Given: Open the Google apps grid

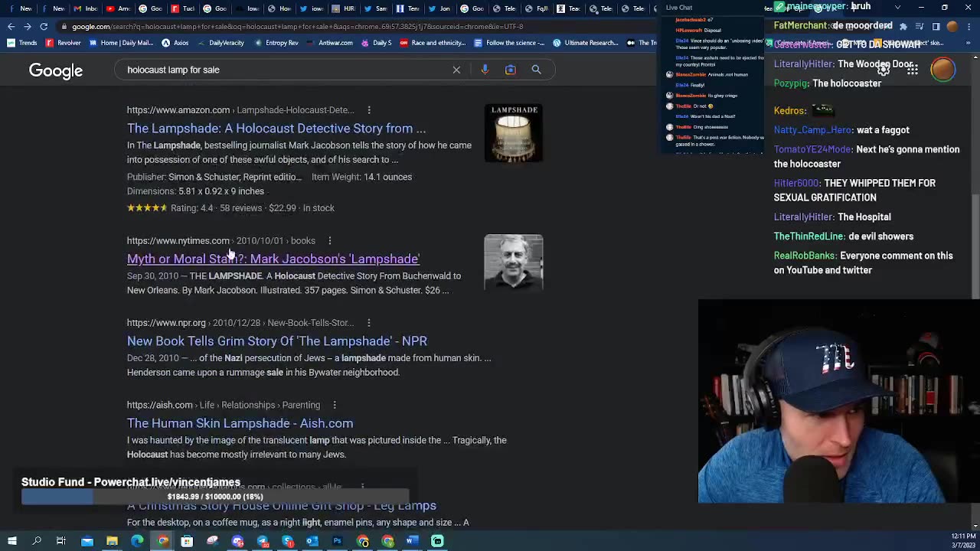Looking at the screenshot, I should point(913,70).
